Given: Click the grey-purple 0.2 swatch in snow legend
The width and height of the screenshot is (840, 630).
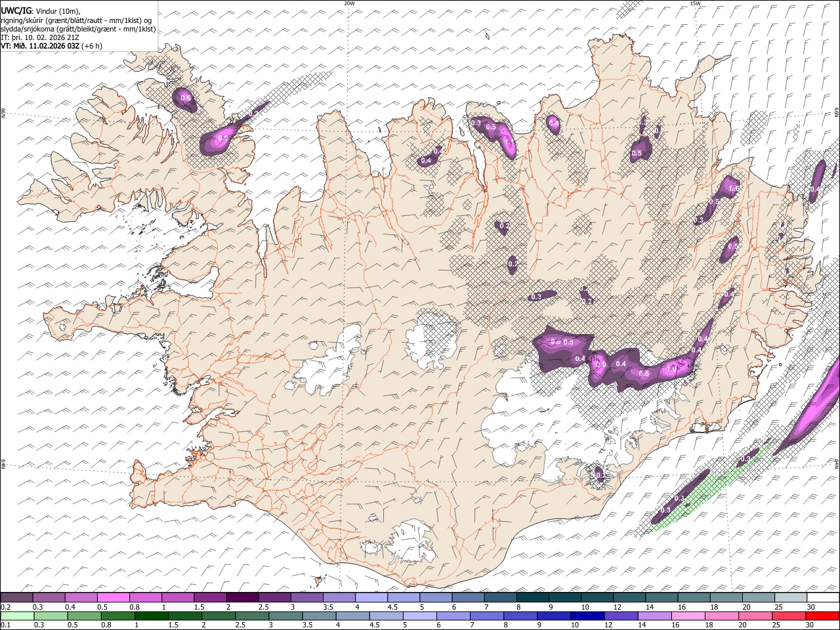Looking at the screenshot, I should tap(17, 597).
